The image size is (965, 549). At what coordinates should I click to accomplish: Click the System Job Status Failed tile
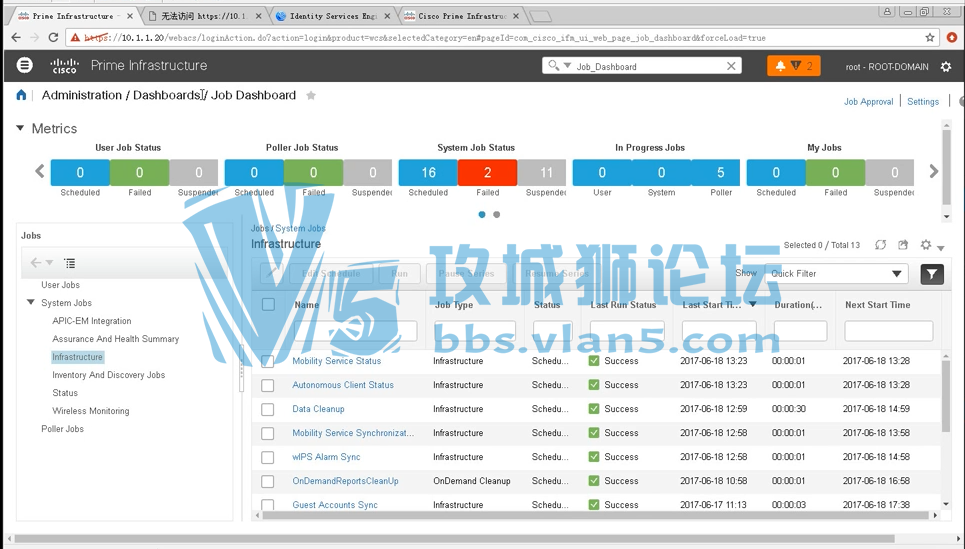(x=487, y=172)
